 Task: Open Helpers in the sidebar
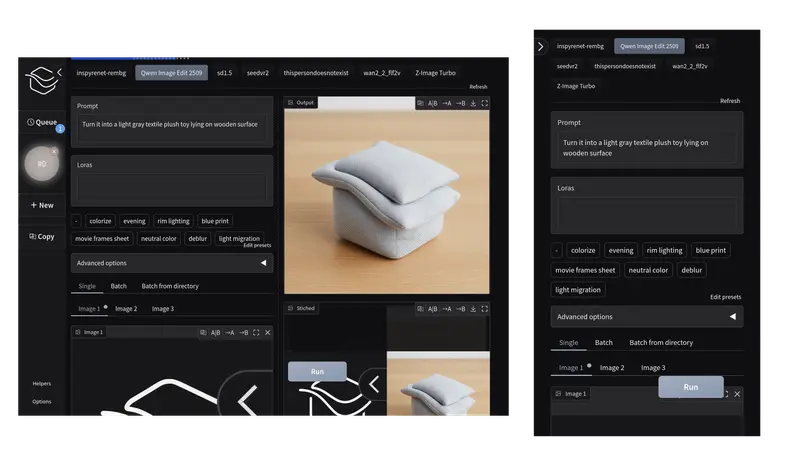pos(42,384)
